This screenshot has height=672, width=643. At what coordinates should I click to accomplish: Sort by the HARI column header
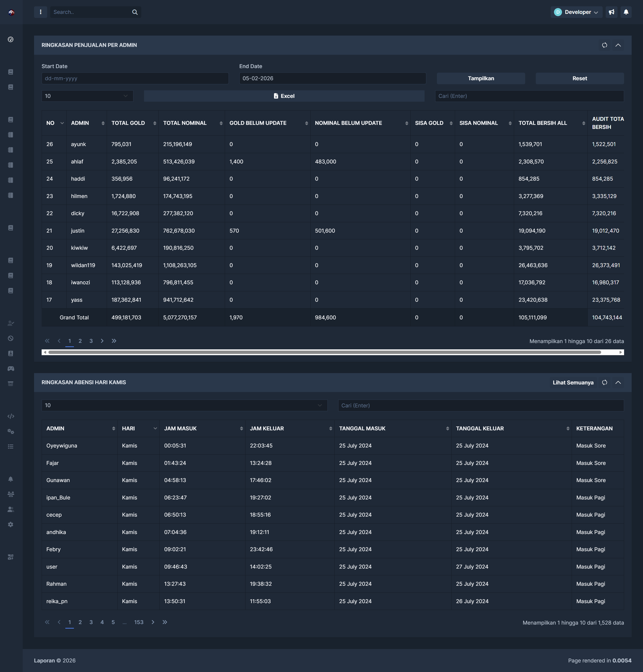click(138, 428)
